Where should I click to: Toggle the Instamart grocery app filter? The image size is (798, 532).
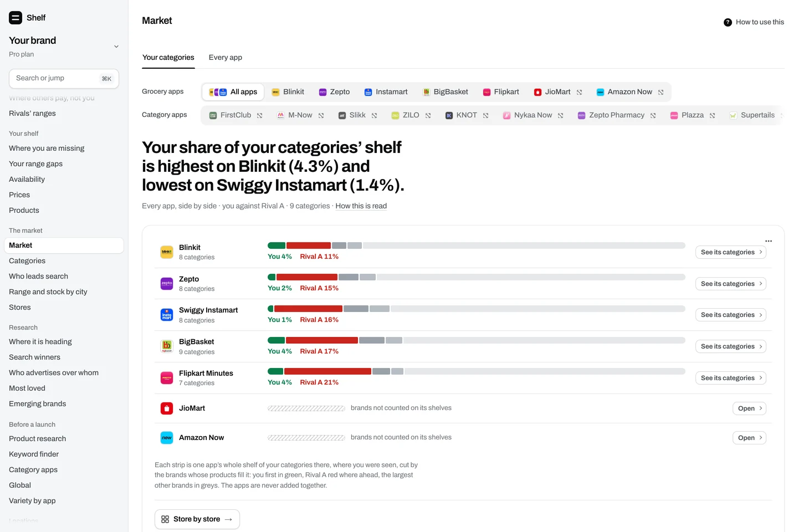click(x=386, y=92)
